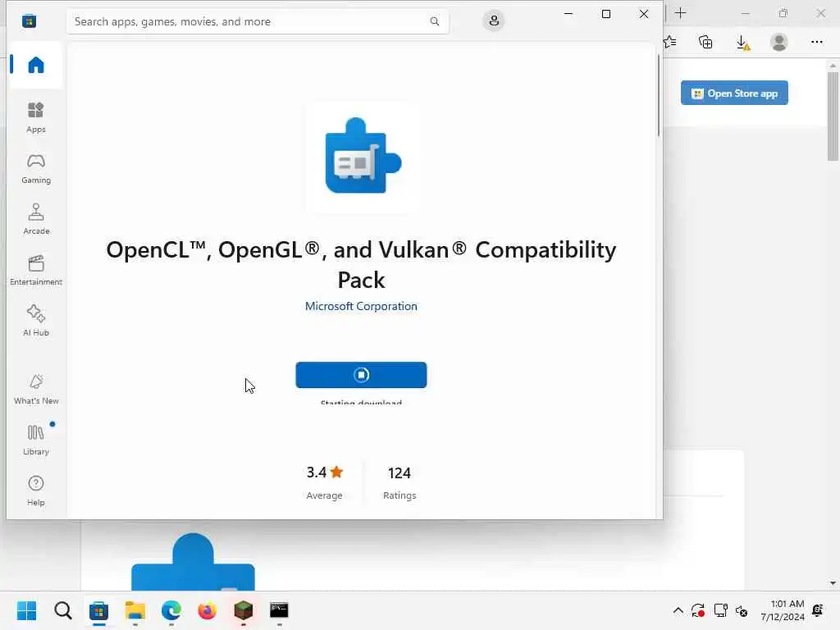Stop the download with the blue button
This screenshot has height=630, width=840.
point(361,375)
